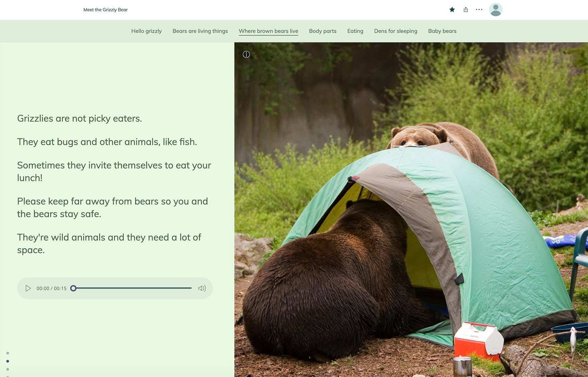Toggle playback of the audio clip

(x=28, y=288)
